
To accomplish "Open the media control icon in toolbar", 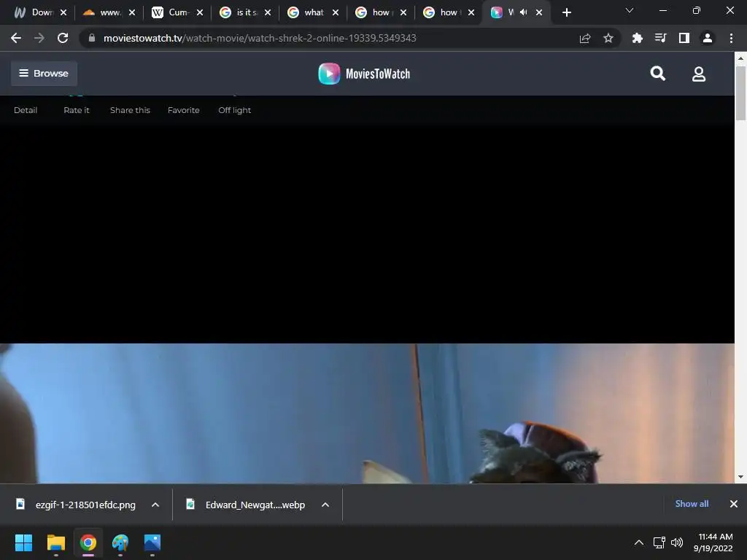I will (x=660, y=38).
